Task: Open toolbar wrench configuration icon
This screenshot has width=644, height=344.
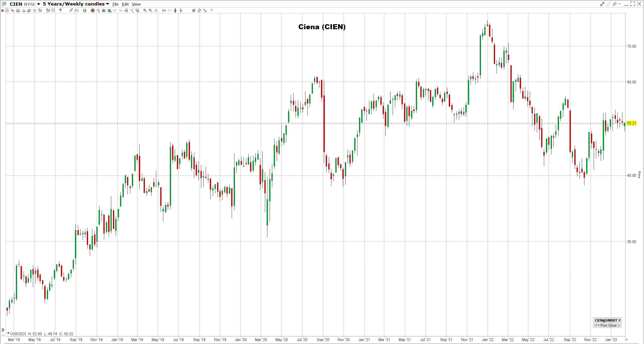Action: (205, 10)
